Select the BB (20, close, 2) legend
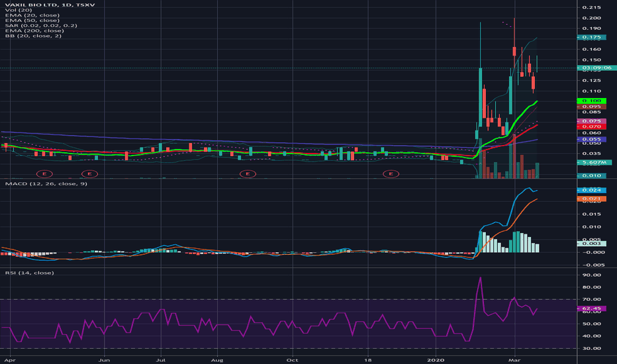This screenshot has height=364, width=617. click(33, 36)
